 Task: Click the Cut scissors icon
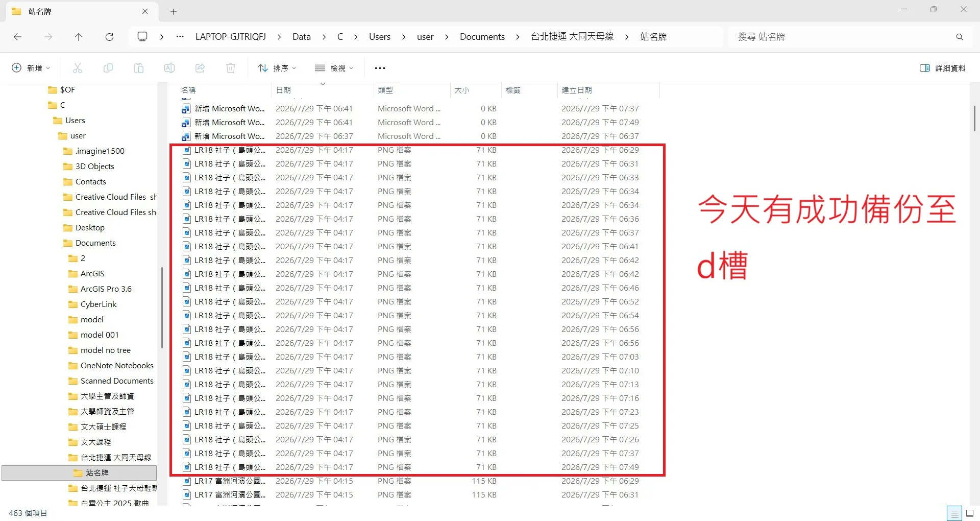coord(78,68)
